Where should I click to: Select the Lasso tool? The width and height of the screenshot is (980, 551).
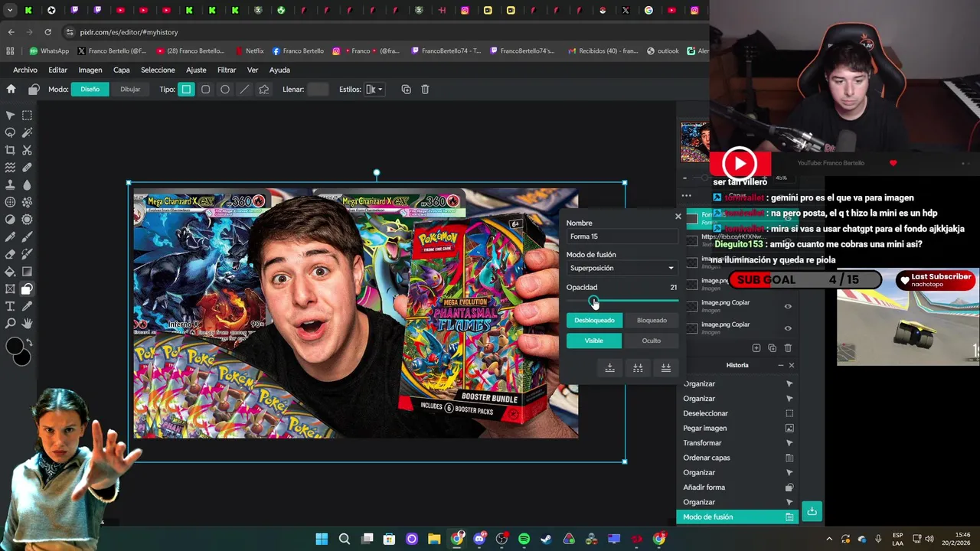click(x=10, y=132)
